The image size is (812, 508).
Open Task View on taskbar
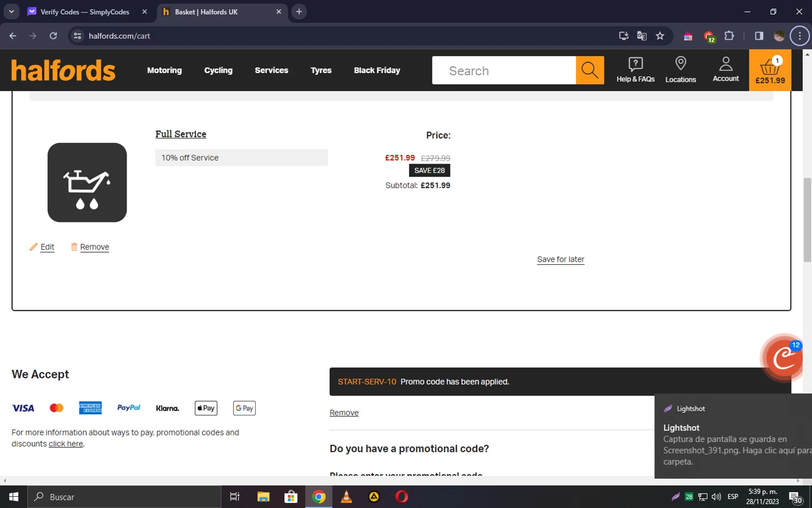[x=234, y=497]
